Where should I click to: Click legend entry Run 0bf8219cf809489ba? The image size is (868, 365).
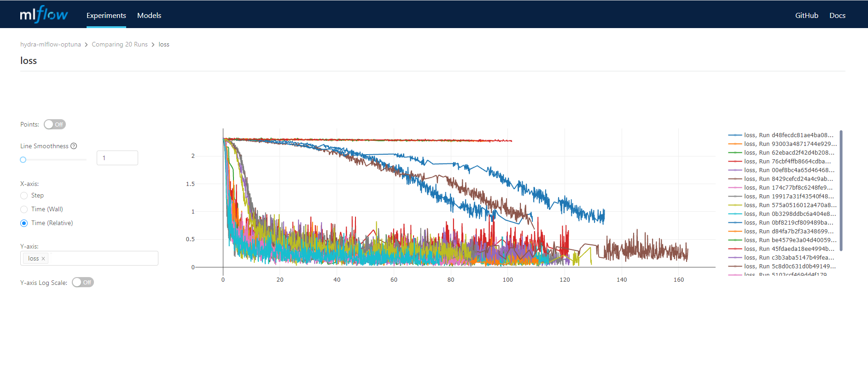point(781,222)
